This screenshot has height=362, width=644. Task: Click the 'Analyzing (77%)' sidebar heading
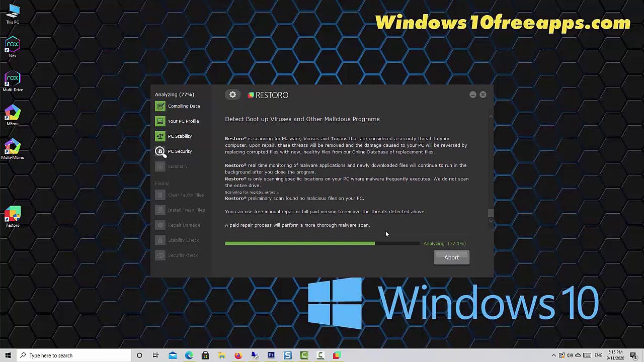[175, 95]
